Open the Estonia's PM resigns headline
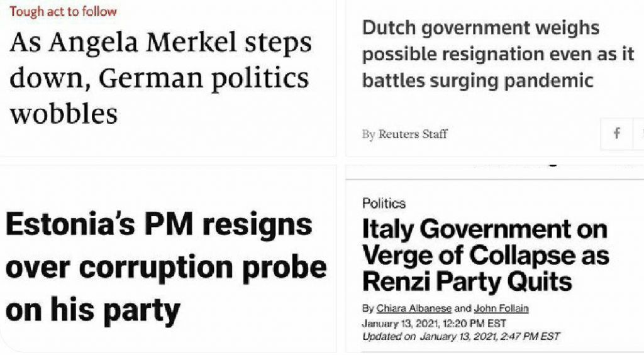644x355 pixels. pos(166,267)
